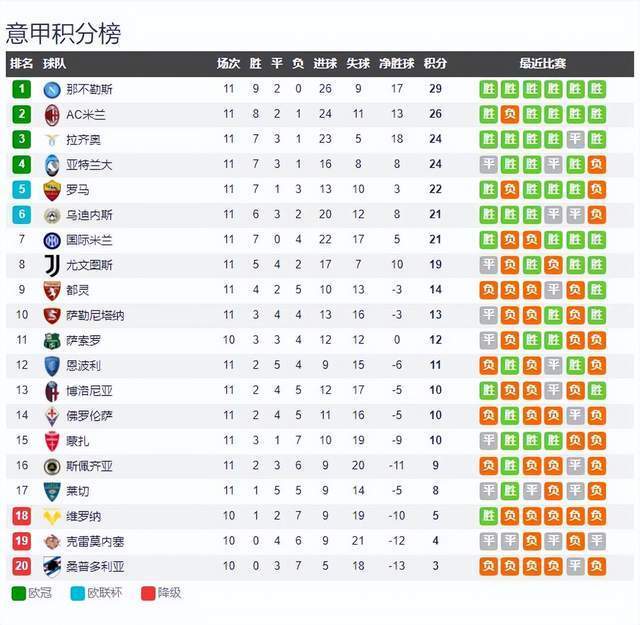
Task: Open team name 那不勒斯
Action: (x=89, y=89)
